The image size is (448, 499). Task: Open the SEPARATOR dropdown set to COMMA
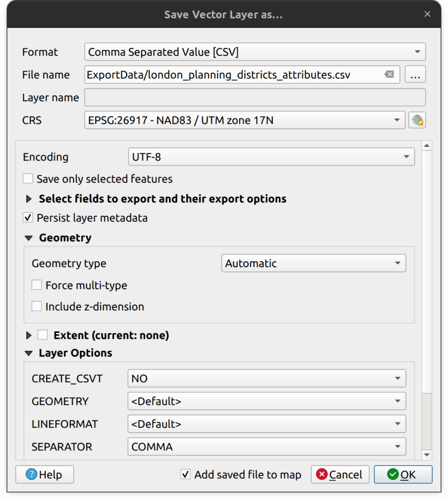point(266,447)
